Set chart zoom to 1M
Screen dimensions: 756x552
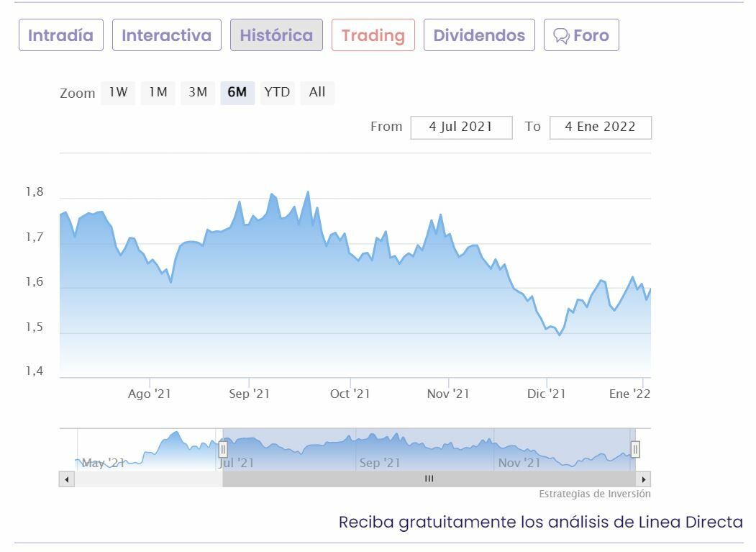158,92
